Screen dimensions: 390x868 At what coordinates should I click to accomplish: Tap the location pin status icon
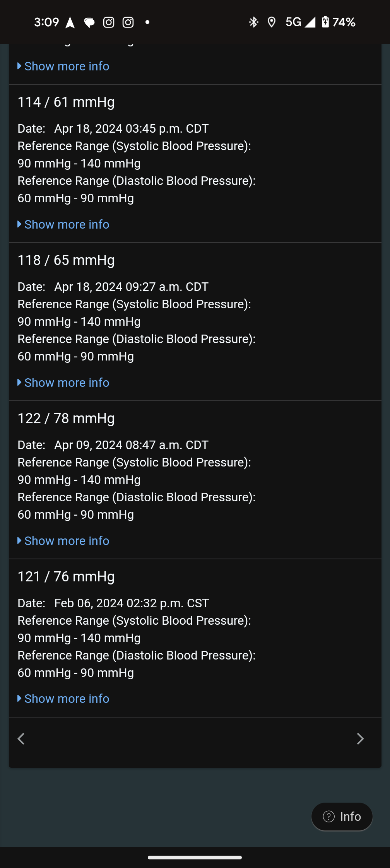point(272,22)
